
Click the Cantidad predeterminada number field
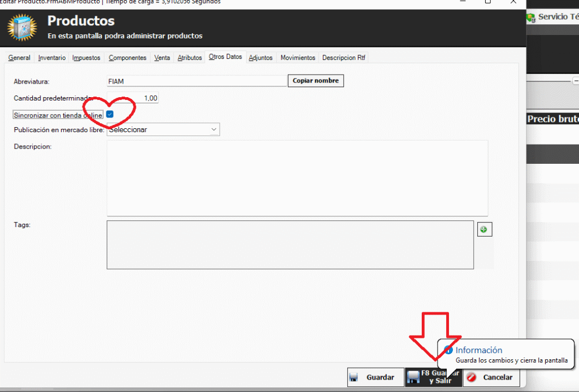pos(133,98)
